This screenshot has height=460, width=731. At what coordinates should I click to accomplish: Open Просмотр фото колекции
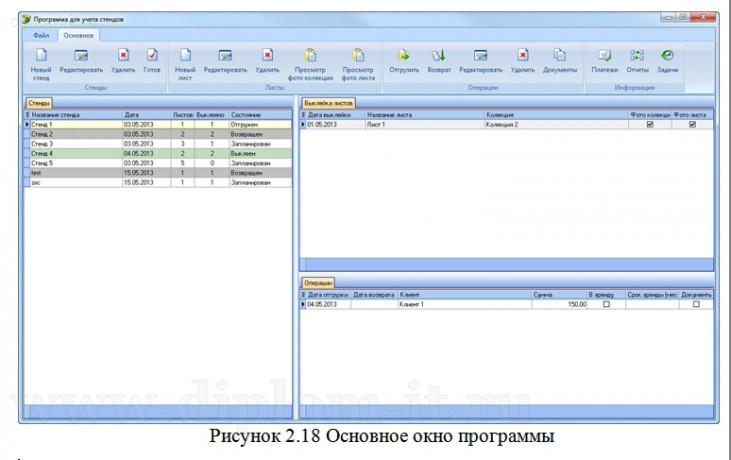click(310, 64)
